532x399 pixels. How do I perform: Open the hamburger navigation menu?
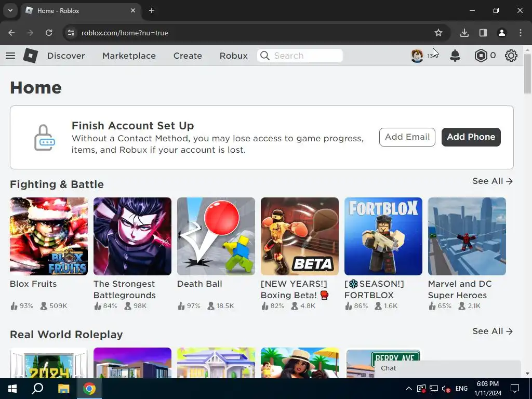(x=10, y=56)
